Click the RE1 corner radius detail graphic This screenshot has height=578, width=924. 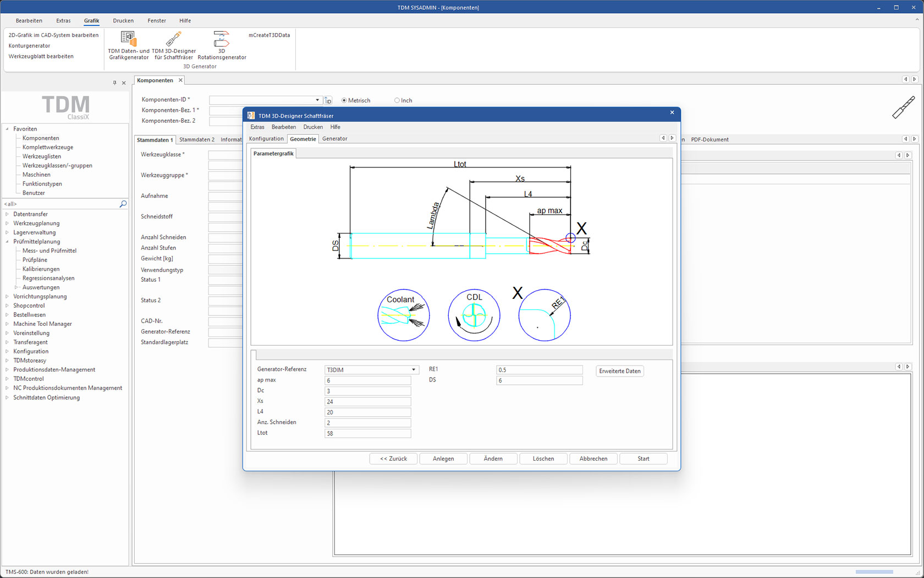pos(544,315)
